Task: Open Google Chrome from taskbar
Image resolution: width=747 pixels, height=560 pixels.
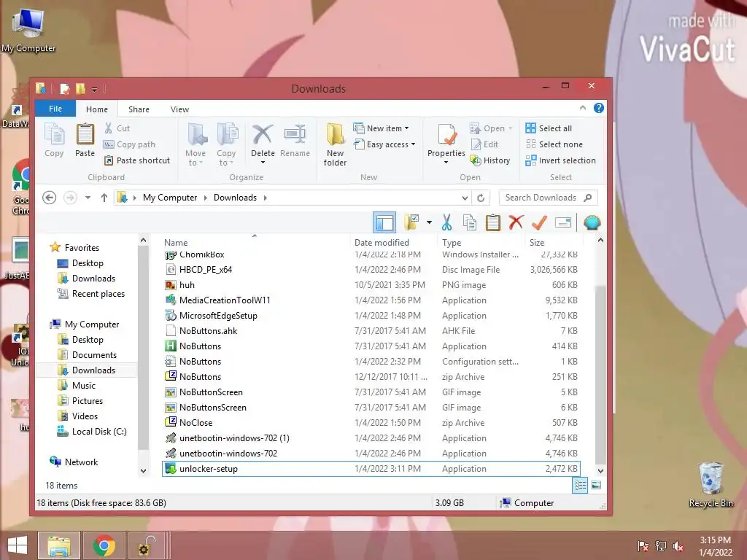Action: pyautogui.click(x=104, y=545)
